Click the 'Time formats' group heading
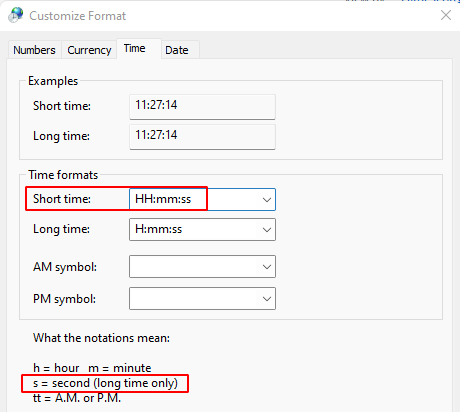The width and height of the screenshot is (460, 412). 63,175
